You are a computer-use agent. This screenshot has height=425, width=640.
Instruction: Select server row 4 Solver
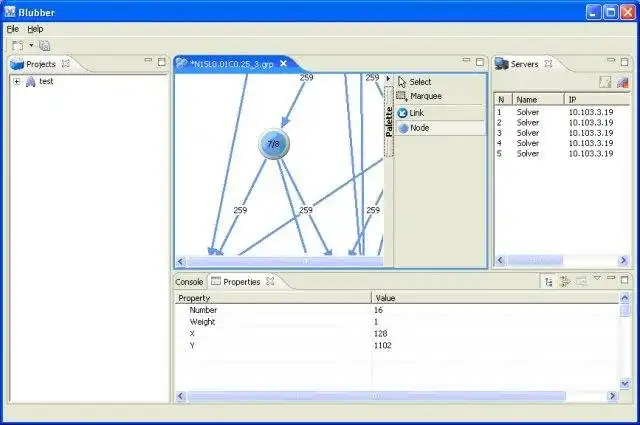562,143
